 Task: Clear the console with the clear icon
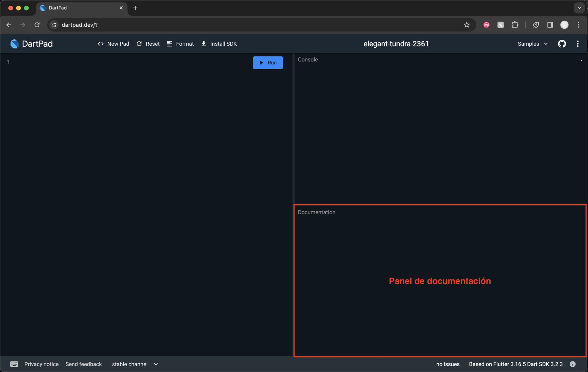point(580,60)
